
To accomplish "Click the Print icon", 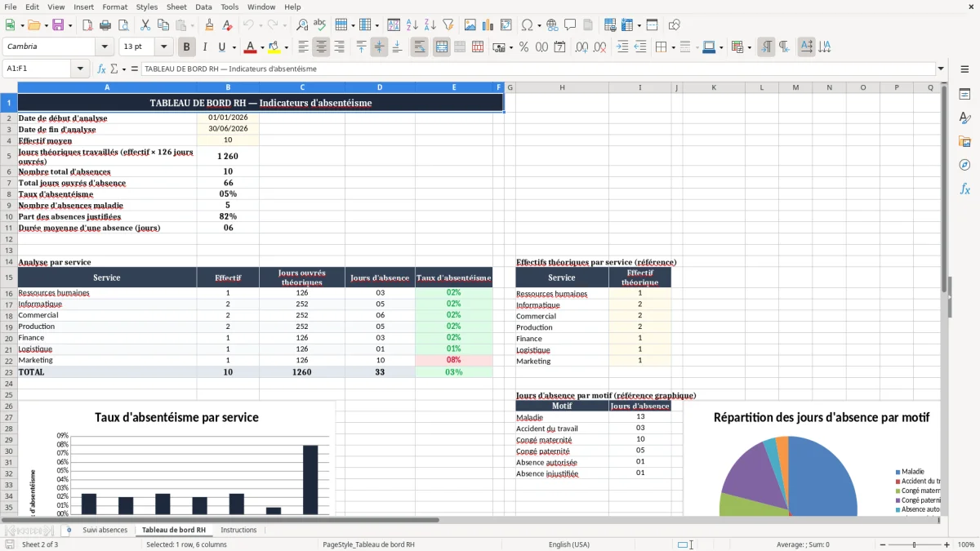I will (105, 25).
